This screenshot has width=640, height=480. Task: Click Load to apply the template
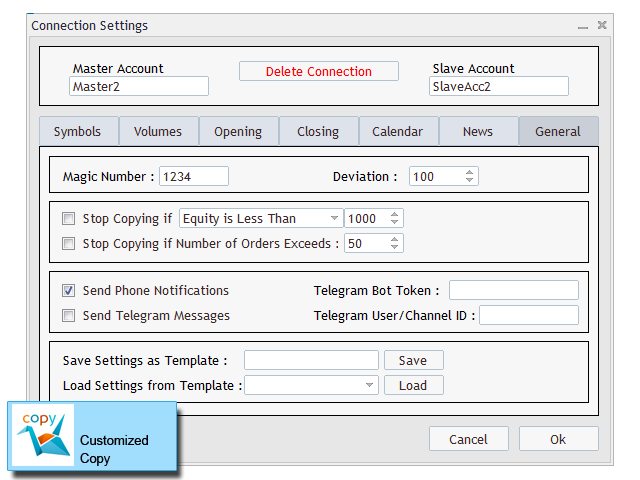413,385
